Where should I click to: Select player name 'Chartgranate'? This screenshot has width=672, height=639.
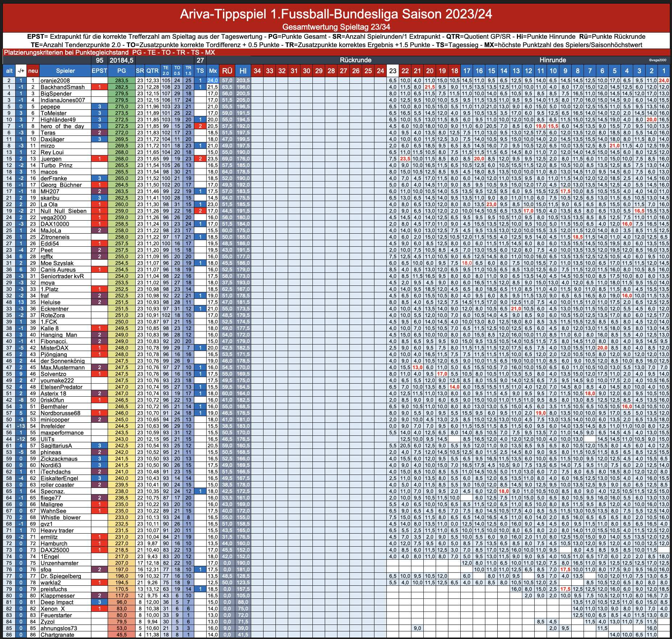tap(57, 635)
